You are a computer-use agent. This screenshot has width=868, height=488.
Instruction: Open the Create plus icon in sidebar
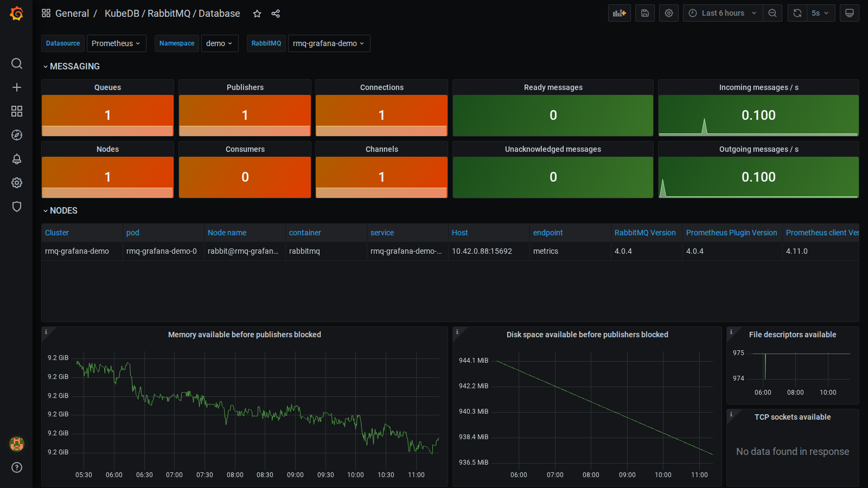[17, 87]
